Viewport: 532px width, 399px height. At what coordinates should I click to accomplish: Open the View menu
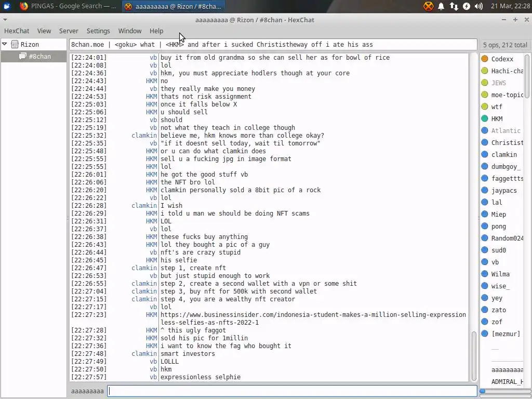44,31
